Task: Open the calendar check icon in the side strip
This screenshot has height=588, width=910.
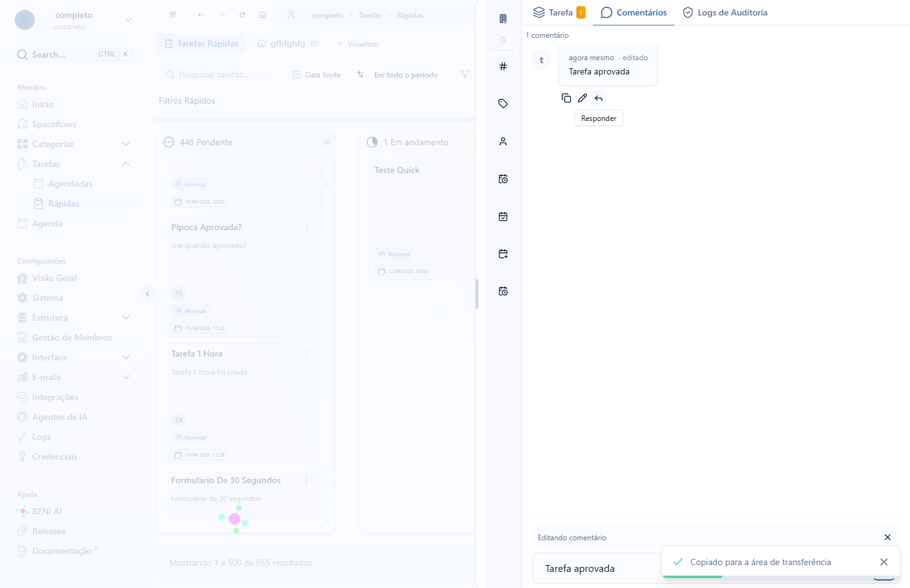Action: [x=503, y=216]
